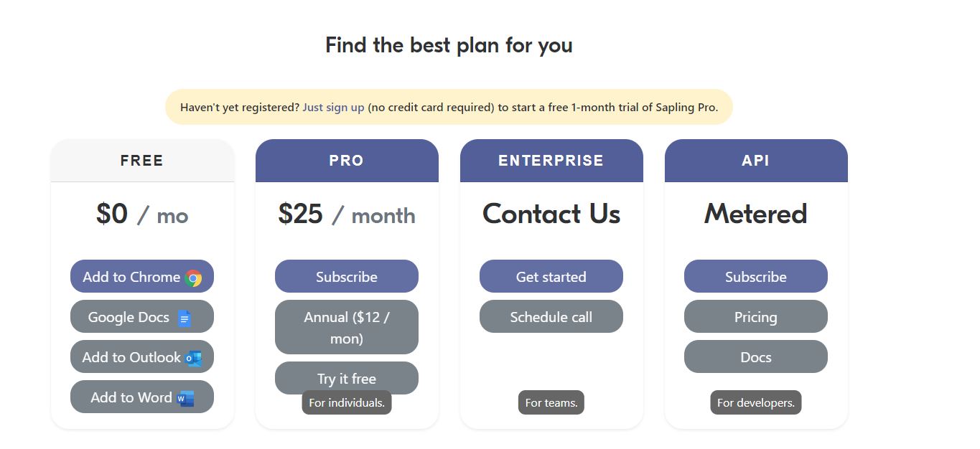
Task: Choose the Annual $12 per month option
Action: (x=347, y=326)
